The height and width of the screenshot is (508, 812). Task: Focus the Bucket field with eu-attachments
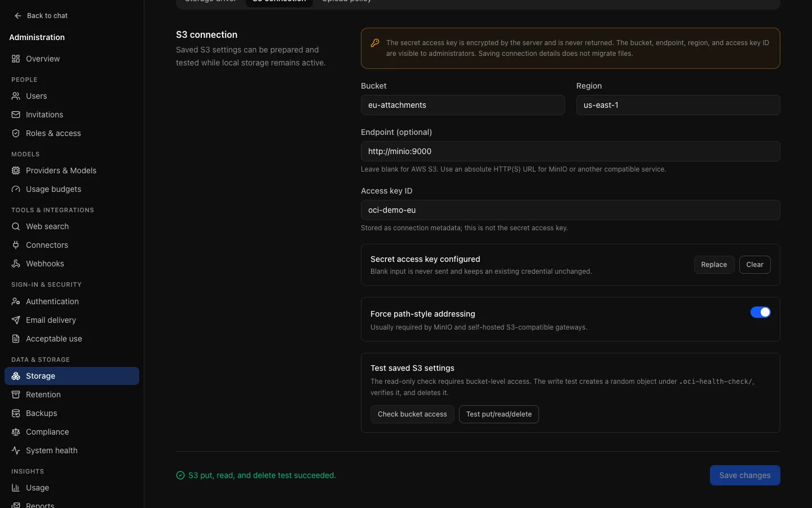pos(462,105)
